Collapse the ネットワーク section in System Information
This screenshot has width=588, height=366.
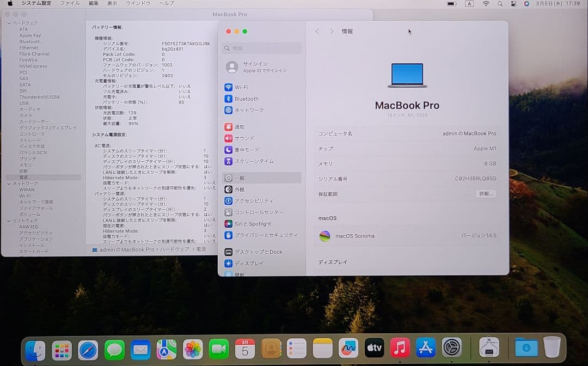coord(9,184)
